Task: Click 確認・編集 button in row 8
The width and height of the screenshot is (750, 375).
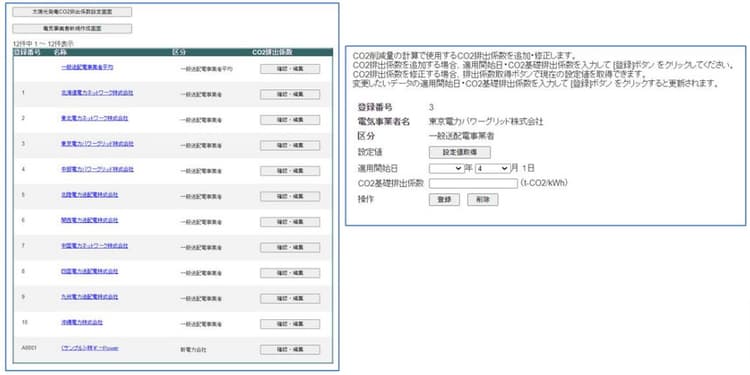Action: point(290,273)
